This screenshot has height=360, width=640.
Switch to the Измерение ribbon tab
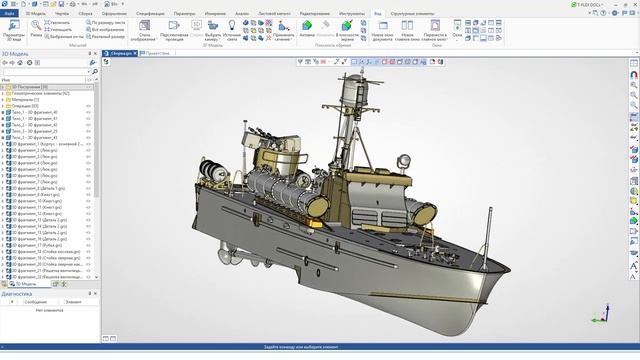tap(215, 13)
